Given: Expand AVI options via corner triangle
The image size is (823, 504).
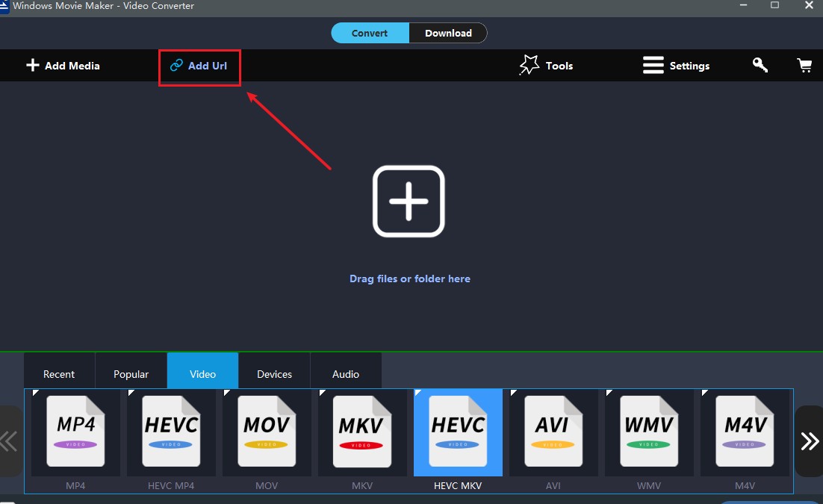Looking at the screenshot, I should (513, 392).
